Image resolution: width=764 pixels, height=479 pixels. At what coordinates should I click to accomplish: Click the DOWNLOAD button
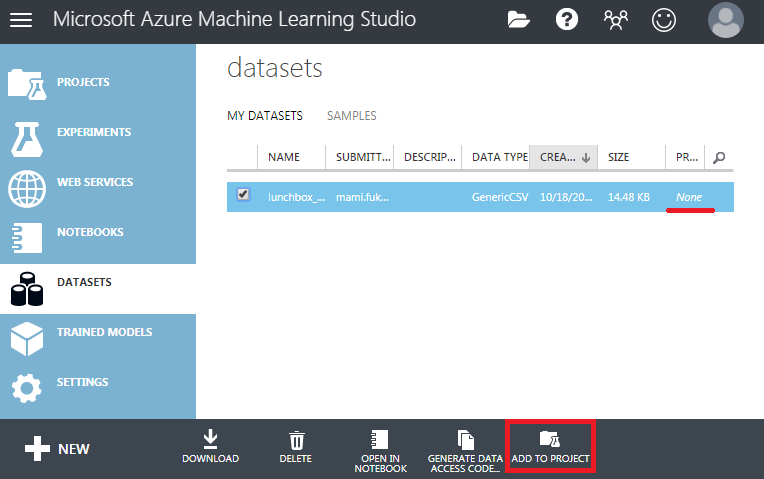pos(210,446)
